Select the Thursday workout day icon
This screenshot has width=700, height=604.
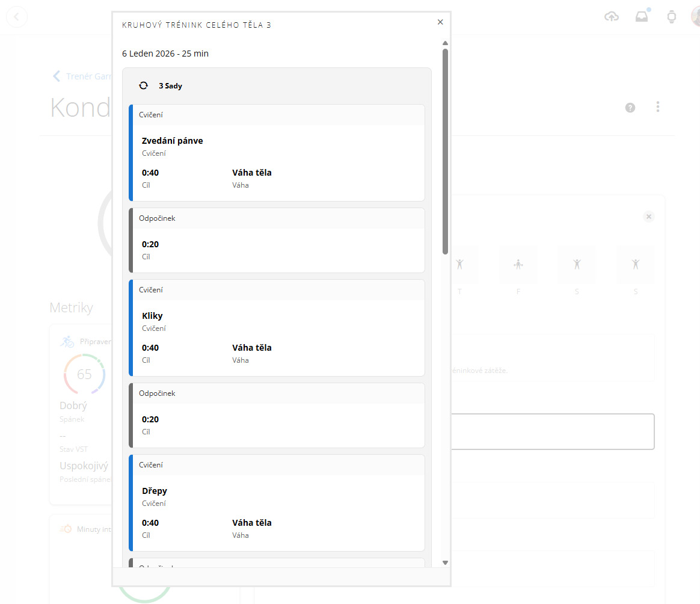(x=460, y=264)
